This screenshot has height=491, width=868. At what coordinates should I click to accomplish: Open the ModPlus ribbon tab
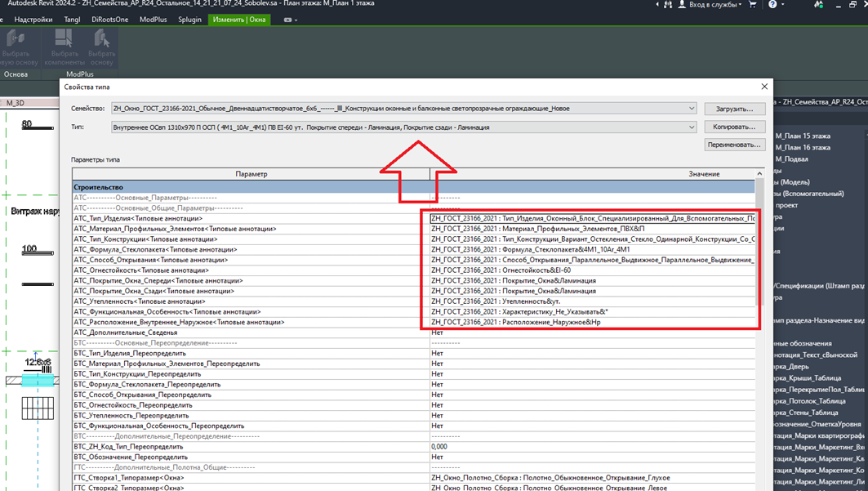[x=154, y=20]
